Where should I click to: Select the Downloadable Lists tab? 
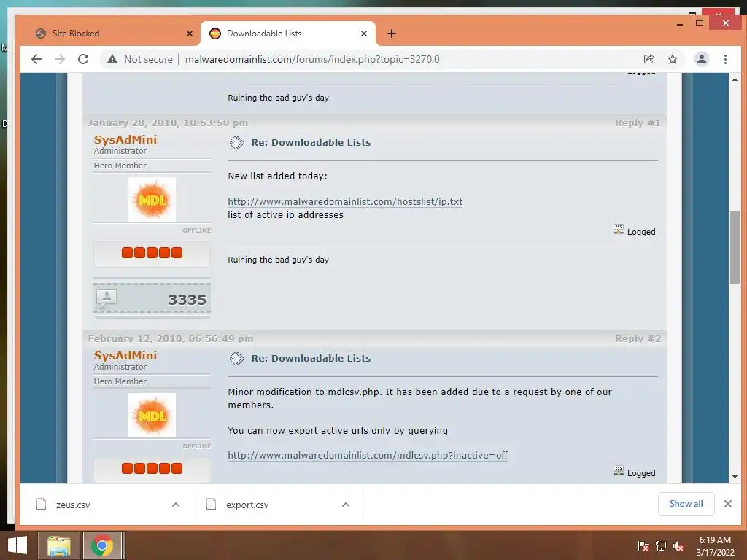coord(287,34)
